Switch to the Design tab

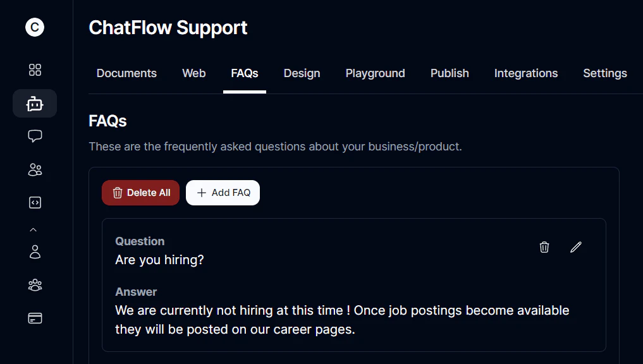point(302,73)
